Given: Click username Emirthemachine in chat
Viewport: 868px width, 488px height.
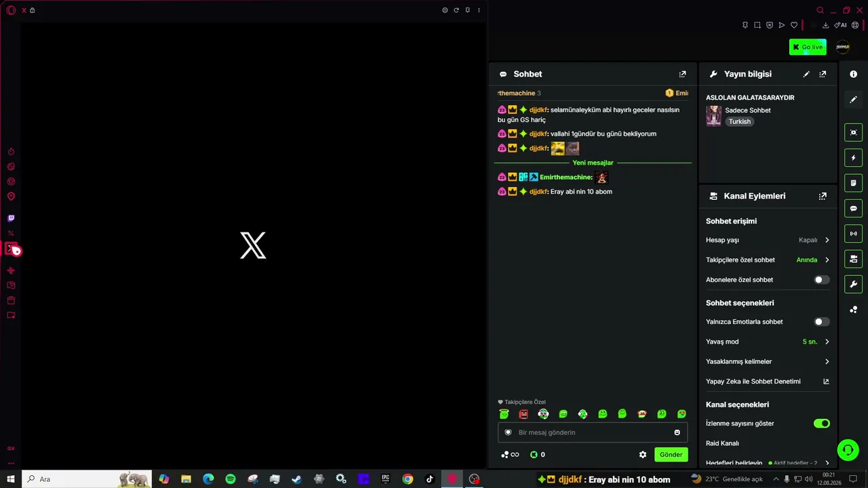Looking at the screenshot, I should tap(566, 178).
